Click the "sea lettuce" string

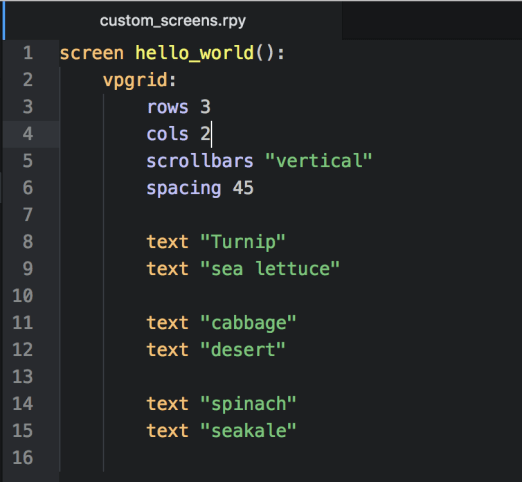coord(270,269)
